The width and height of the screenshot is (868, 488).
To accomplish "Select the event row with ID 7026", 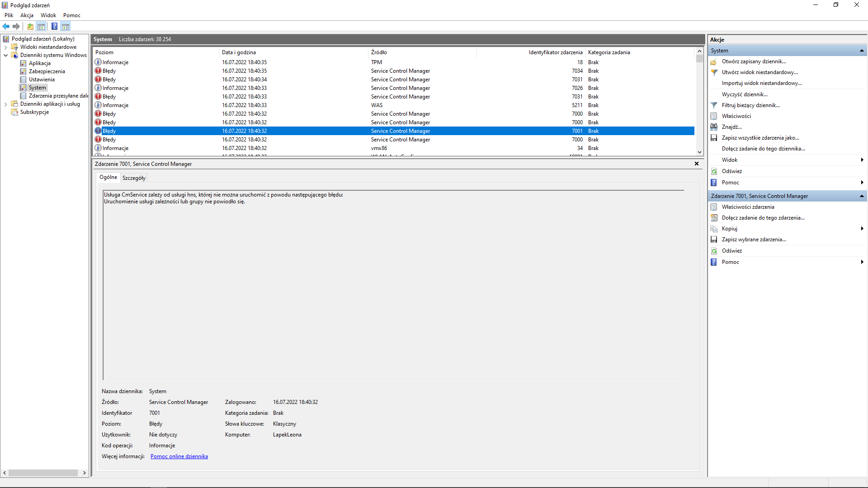I will pyautogui.click(x=393, y=88).
